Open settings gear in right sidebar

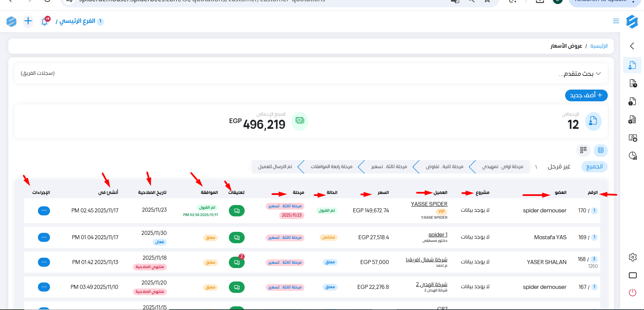click(x=633, y=257)
